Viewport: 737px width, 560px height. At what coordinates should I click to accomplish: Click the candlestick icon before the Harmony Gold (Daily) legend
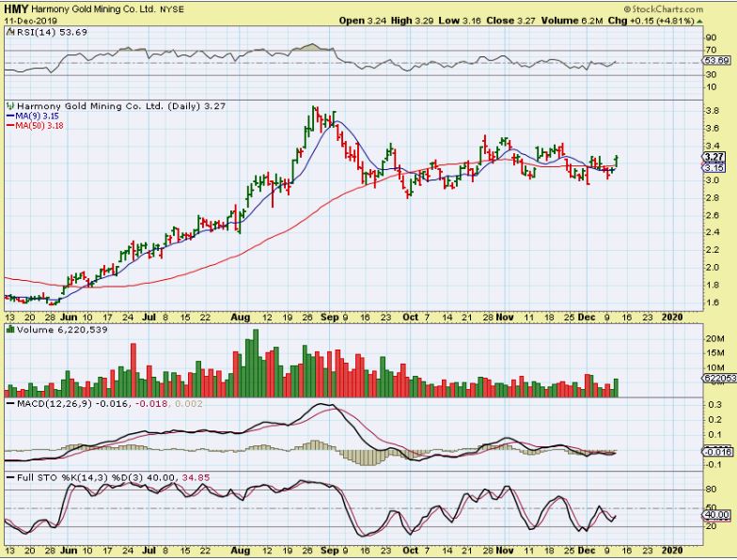11,106
